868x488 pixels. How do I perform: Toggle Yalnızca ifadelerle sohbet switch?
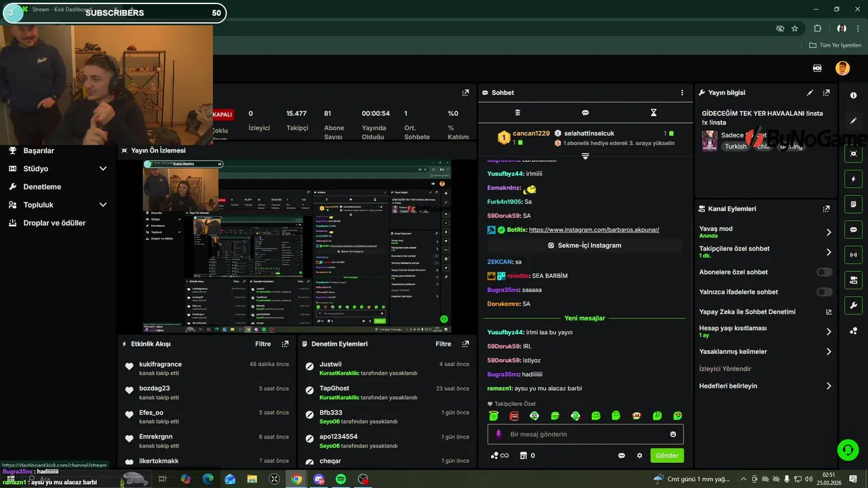click(x=824, y=292)
